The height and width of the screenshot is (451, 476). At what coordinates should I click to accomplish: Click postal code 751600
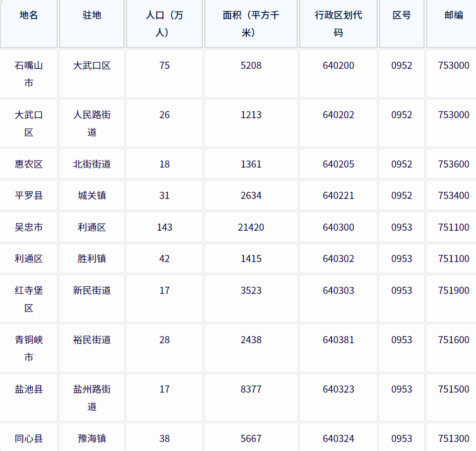point(454,339)
